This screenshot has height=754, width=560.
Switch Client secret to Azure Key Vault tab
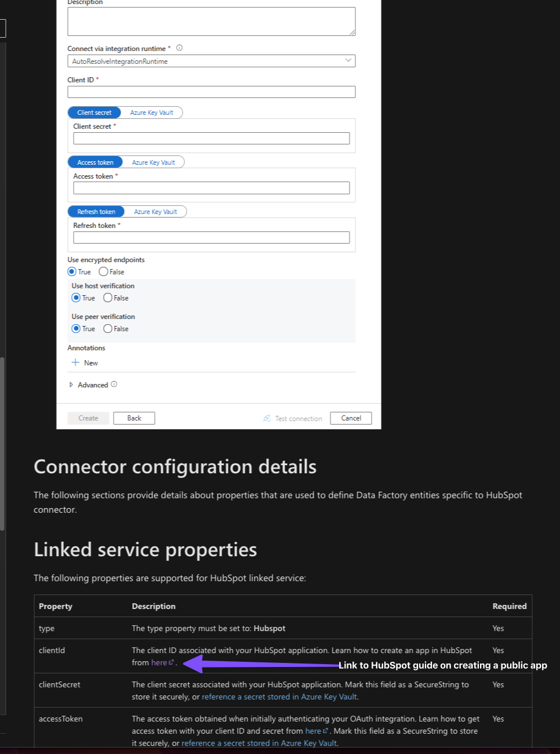(152, 112)
